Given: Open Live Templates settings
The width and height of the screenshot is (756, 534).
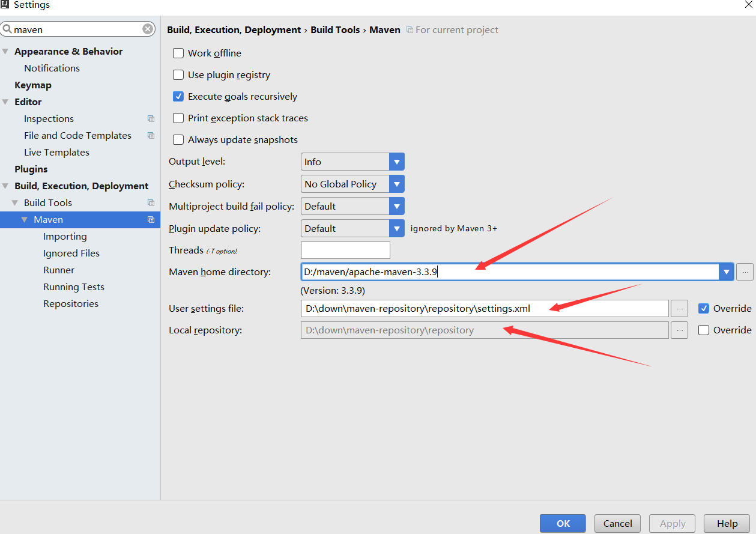Looking at the screenshot, I should point(56,153).
